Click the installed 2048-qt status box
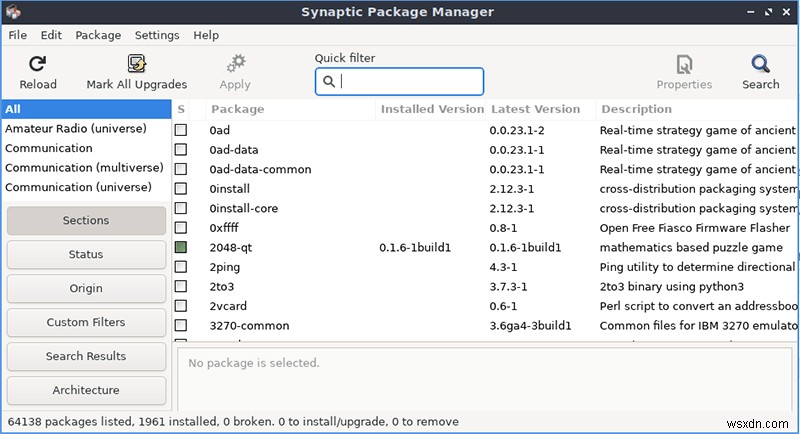Image resolution: width=800 pixels, height=434 pixels. [x=181, y=247]
